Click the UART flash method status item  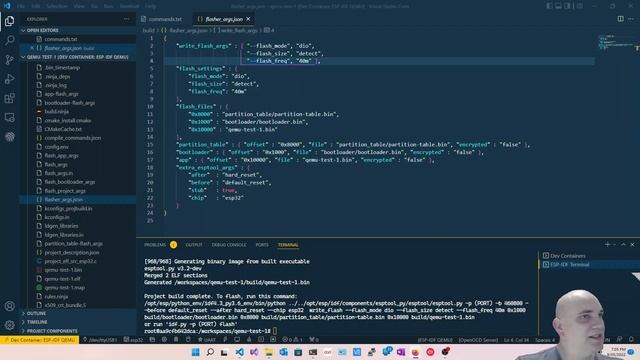[x=207, y=340]
